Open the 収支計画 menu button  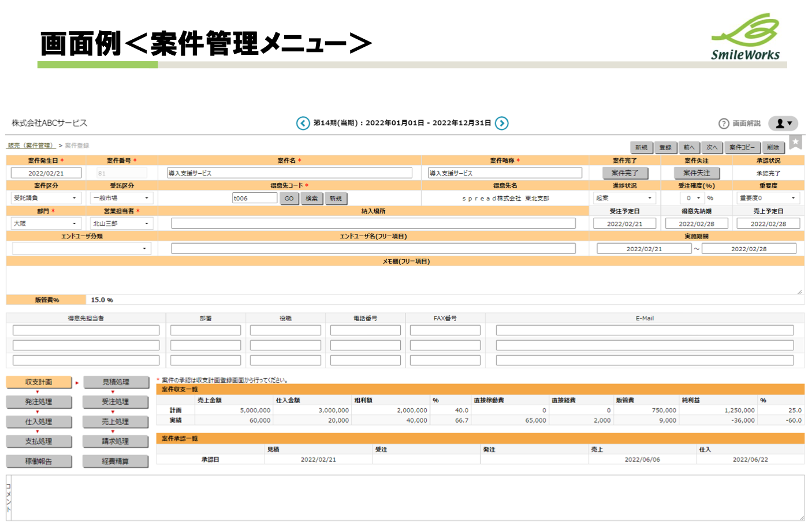39,382
